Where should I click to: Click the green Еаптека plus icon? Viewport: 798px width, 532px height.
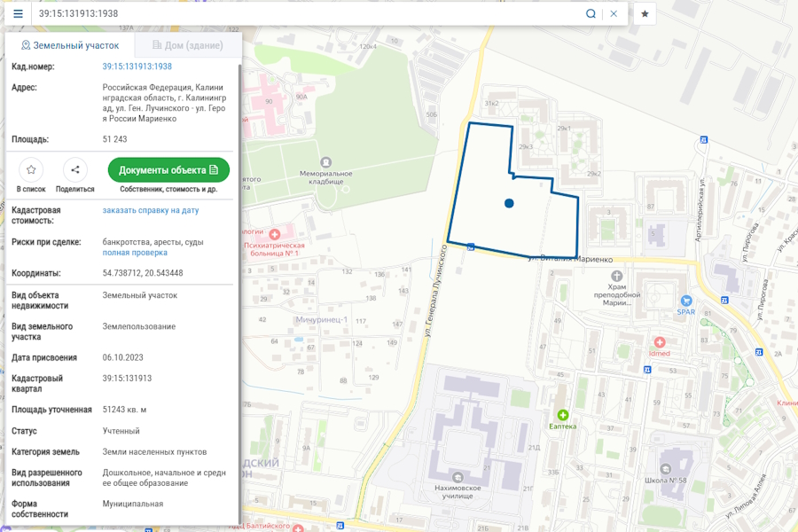pos(561,413)
